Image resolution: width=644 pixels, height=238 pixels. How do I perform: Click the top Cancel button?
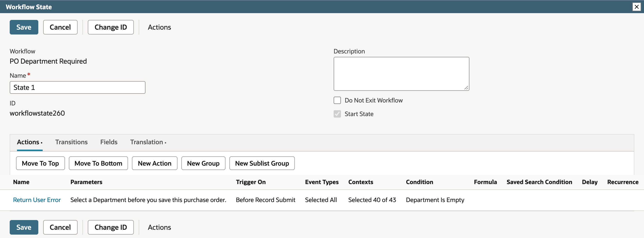[60, 27]
